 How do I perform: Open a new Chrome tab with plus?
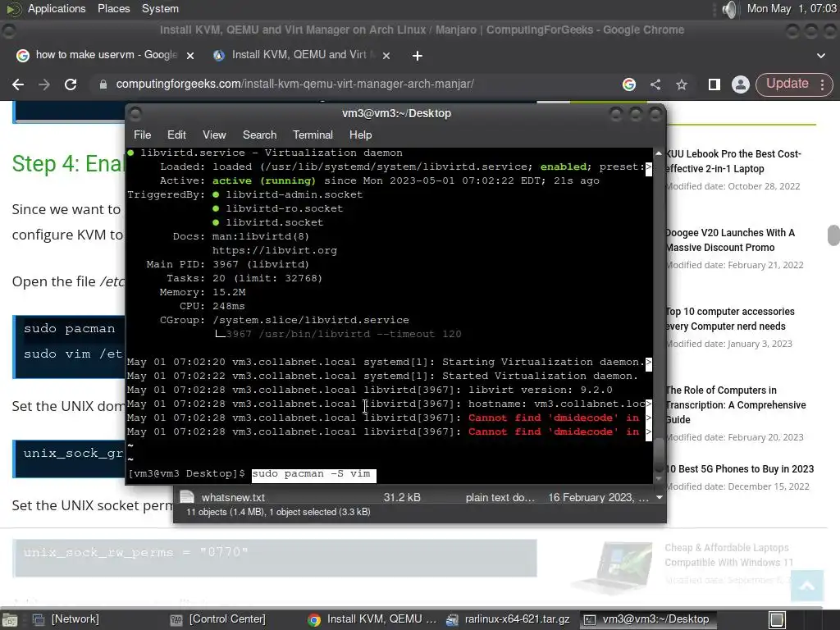tap(418, 55)
